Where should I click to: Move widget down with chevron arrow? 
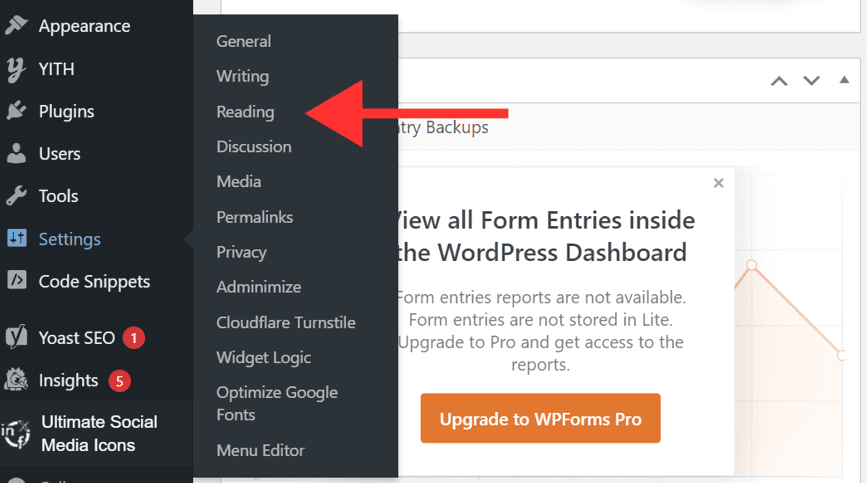pyautogui.click(x=811, y=81)
